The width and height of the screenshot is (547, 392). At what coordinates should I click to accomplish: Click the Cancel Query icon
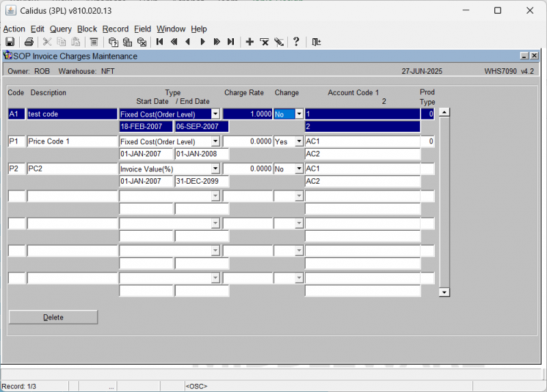click(x=142, y=42)
